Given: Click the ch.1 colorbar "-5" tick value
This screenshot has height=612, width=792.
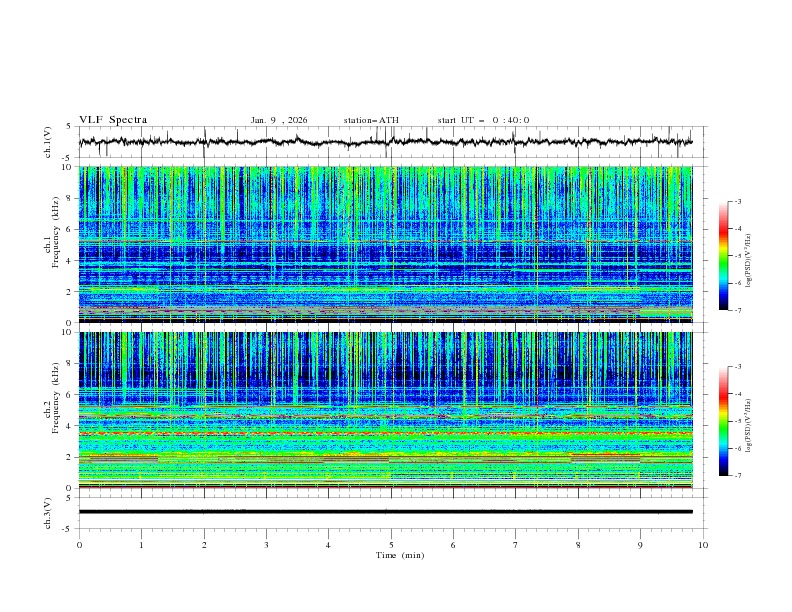Looking at the screenshot, I should 737,256.
